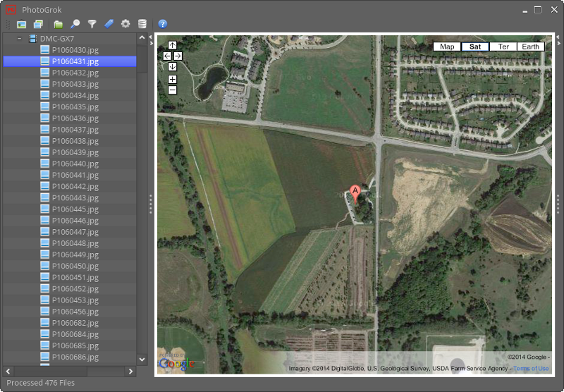Select P1060445.jpg in the file list

coord(75,209)
